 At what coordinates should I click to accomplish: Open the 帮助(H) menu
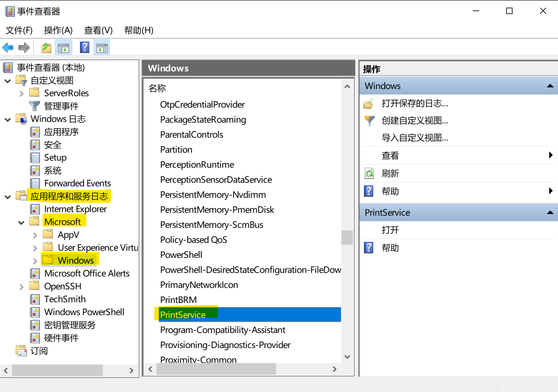coord(139,30)
